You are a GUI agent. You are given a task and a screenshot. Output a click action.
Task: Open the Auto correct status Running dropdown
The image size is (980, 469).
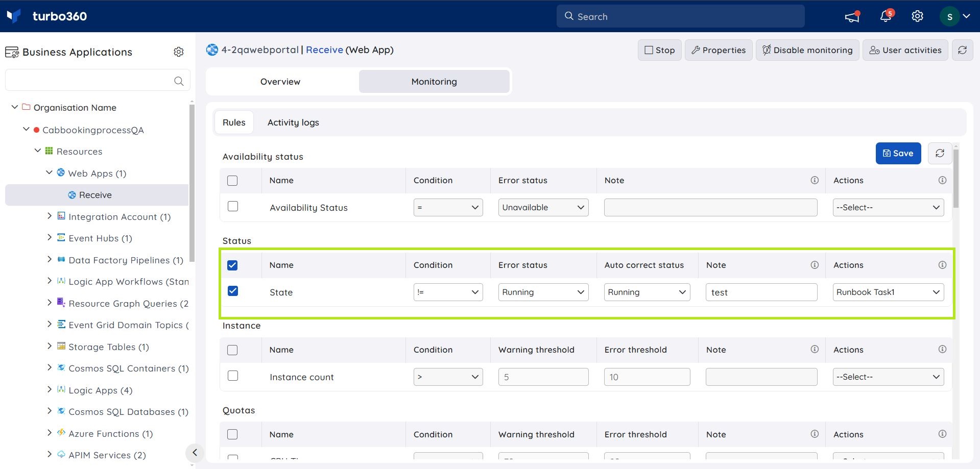tap(647, 292)
